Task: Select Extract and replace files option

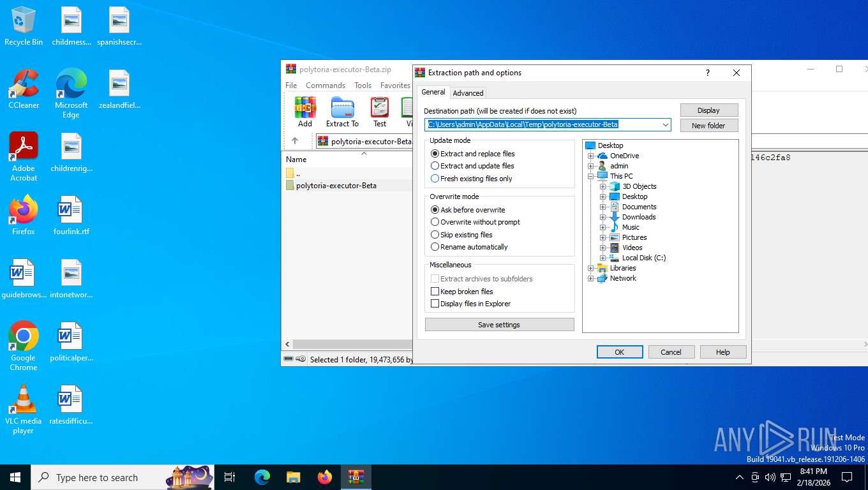Action: pos(472,154)
